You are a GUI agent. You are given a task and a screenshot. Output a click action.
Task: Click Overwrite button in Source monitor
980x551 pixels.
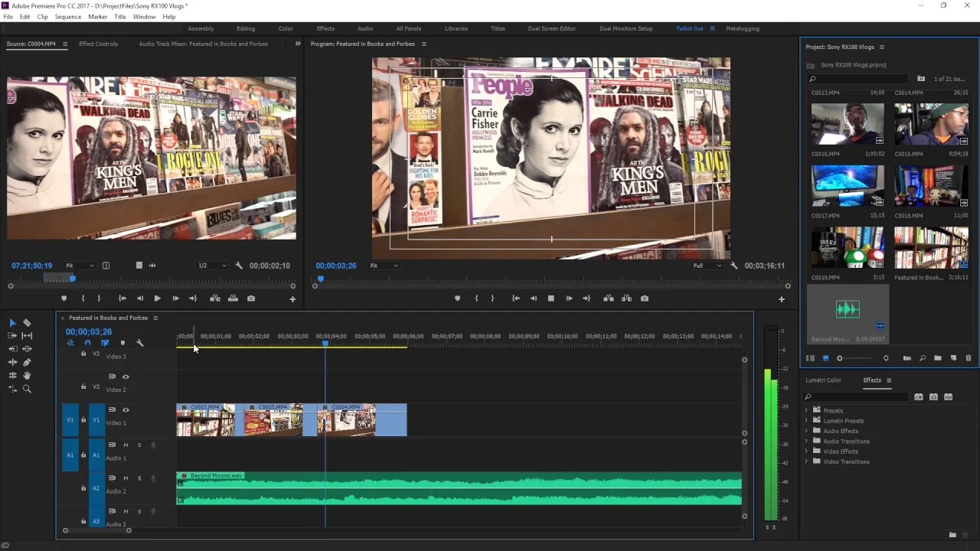tap(233, 298)
